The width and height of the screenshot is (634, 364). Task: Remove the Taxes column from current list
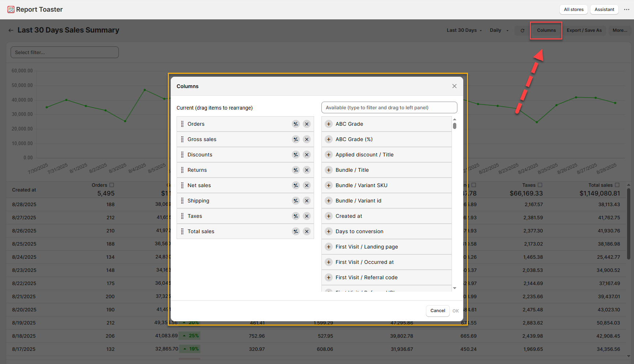point(307,216)
